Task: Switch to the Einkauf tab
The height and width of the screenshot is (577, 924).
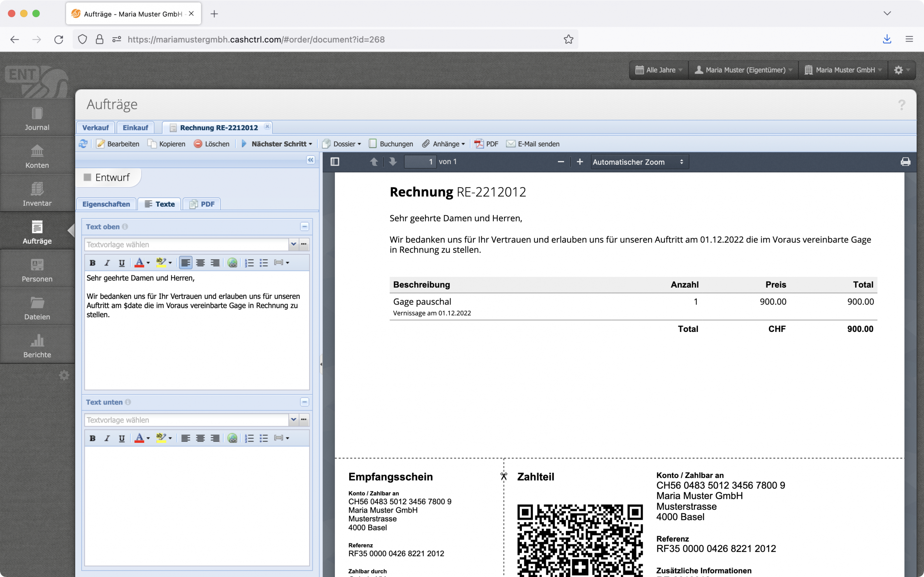Action: click(135, 128)
